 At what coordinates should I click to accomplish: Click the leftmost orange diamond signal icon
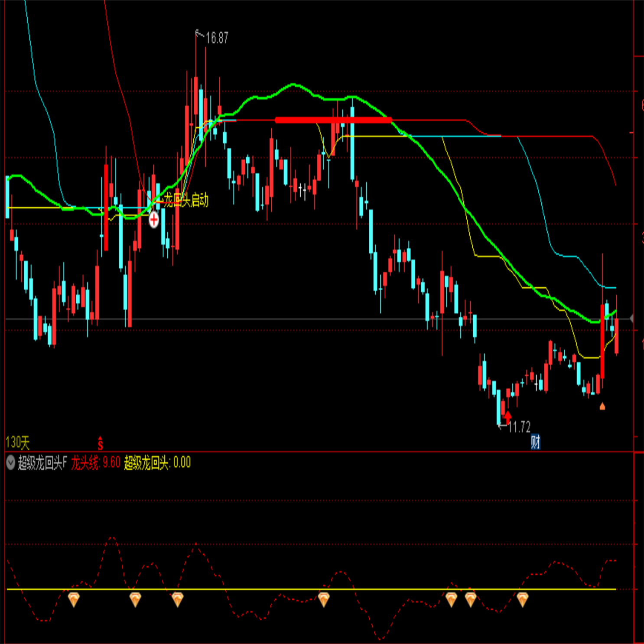click(x=74, y=600)
